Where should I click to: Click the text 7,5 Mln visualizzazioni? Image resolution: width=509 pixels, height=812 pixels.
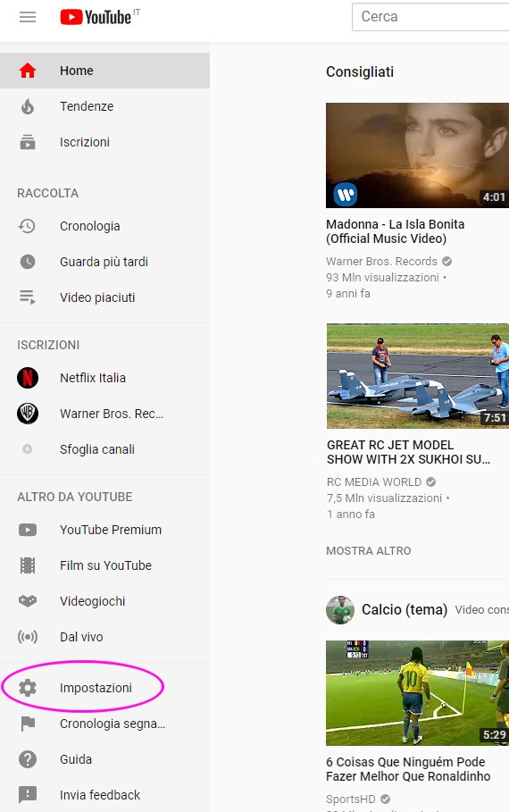[384, 498]
